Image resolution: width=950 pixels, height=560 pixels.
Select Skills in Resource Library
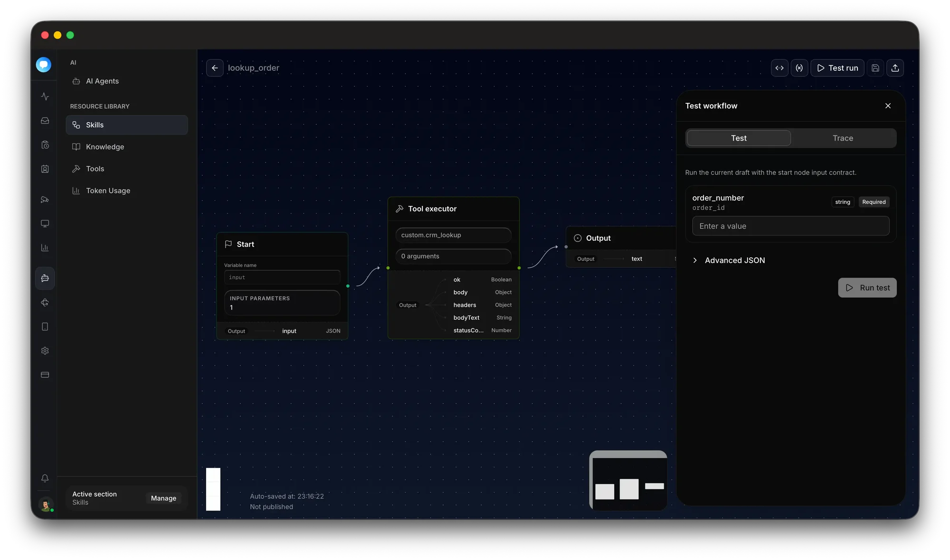point(127,125)
